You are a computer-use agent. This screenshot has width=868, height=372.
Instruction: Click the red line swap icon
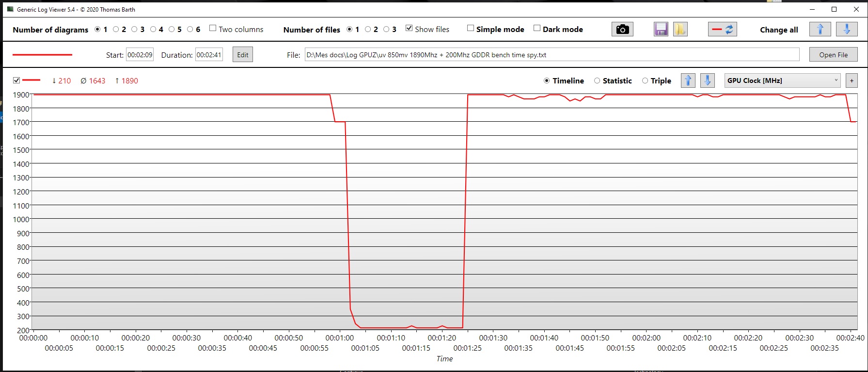coord(723,30)
